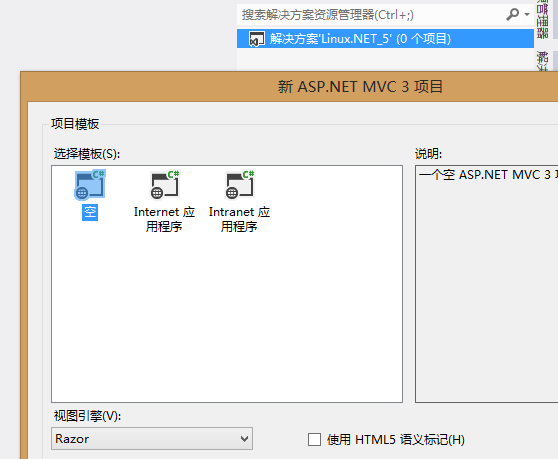
Task: Select the Internet 应用程序 template icon
Action: click(x=164, y=184)
